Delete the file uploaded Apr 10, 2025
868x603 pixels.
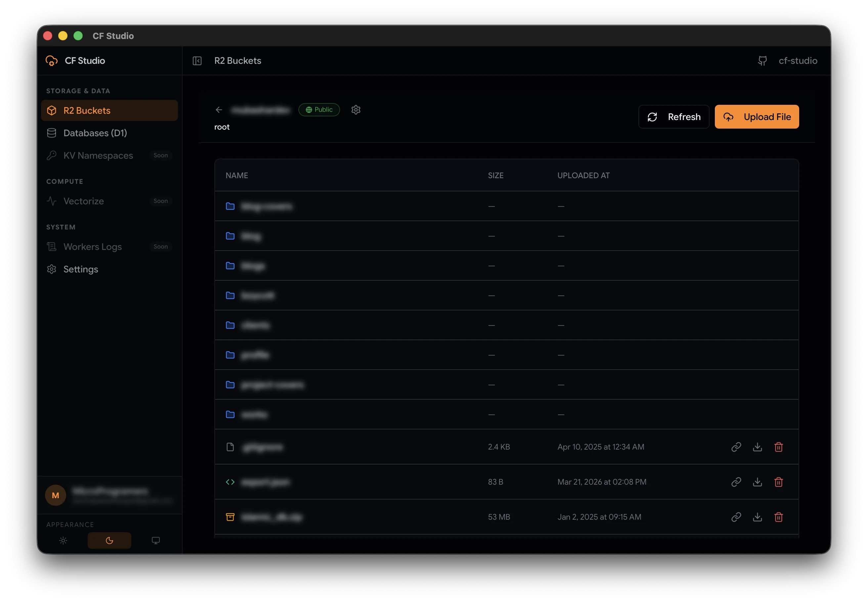point(778,447)
